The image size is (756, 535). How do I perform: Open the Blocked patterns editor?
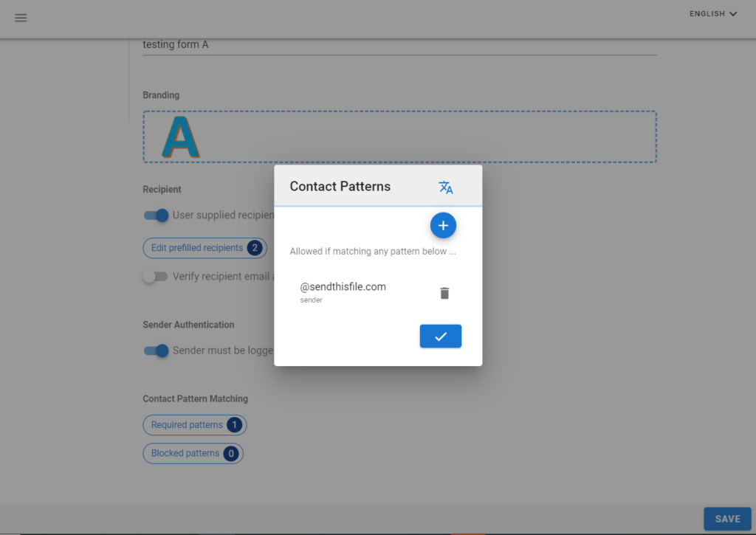click(x=185, y=453)
